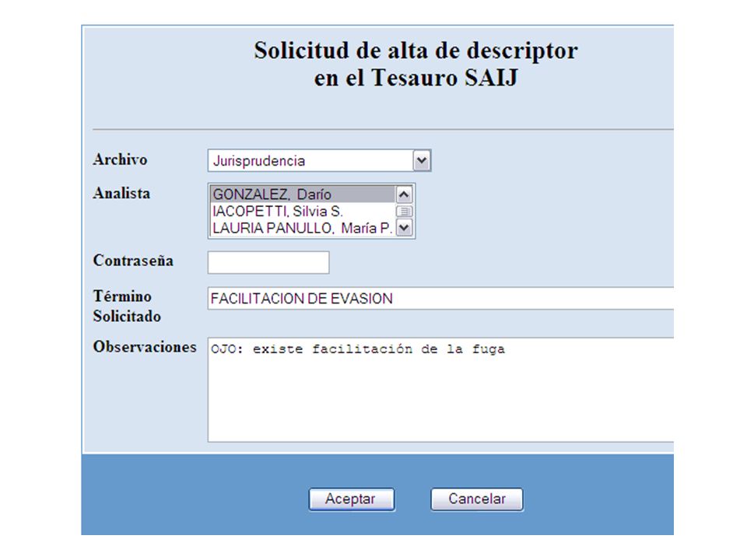The width and height of the screenshot is (747, 560).
Task: Select analyst IACOPETTI, Silvia S.
Action: pyautogui.click(x=303, y=211)
